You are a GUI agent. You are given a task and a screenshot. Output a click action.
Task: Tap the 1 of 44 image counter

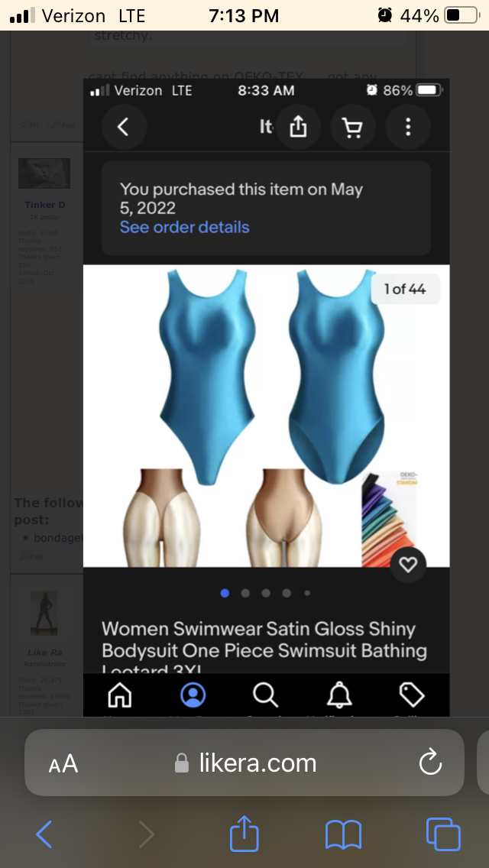tap(406, 288)
